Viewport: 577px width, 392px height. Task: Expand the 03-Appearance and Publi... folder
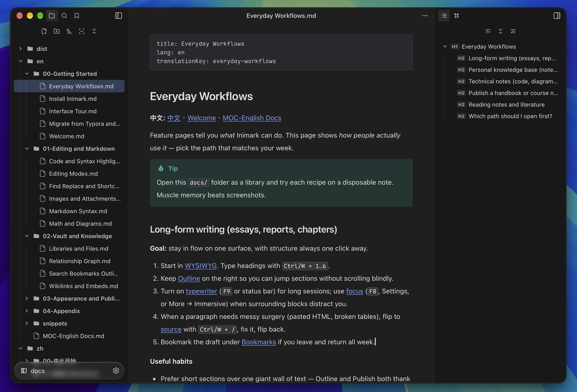click(x=27, y=298)
